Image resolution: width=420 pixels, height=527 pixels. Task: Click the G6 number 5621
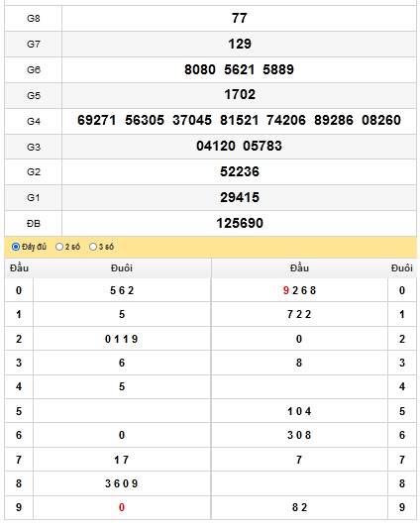(240, 69)
